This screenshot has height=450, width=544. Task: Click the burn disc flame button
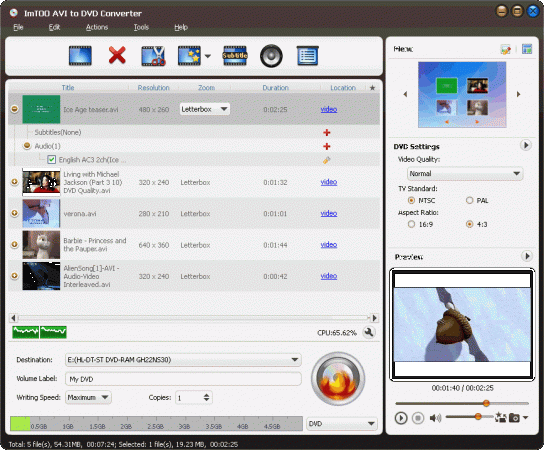click(x=338, y=379)
